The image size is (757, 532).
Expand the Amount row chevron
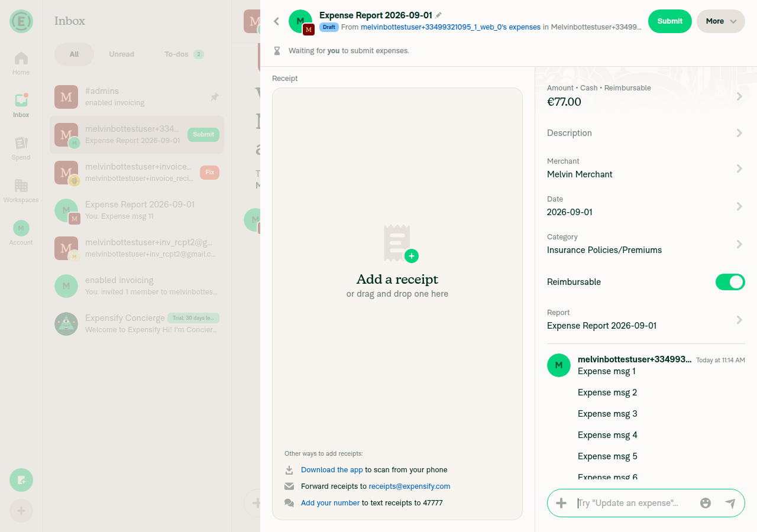pos(739,96)
